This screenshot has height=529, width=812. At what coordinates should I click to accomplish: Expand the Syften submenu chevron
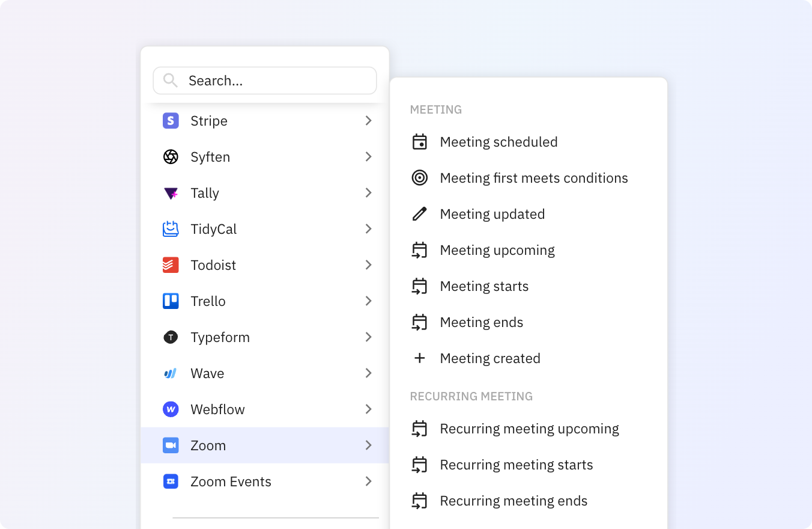369,157
